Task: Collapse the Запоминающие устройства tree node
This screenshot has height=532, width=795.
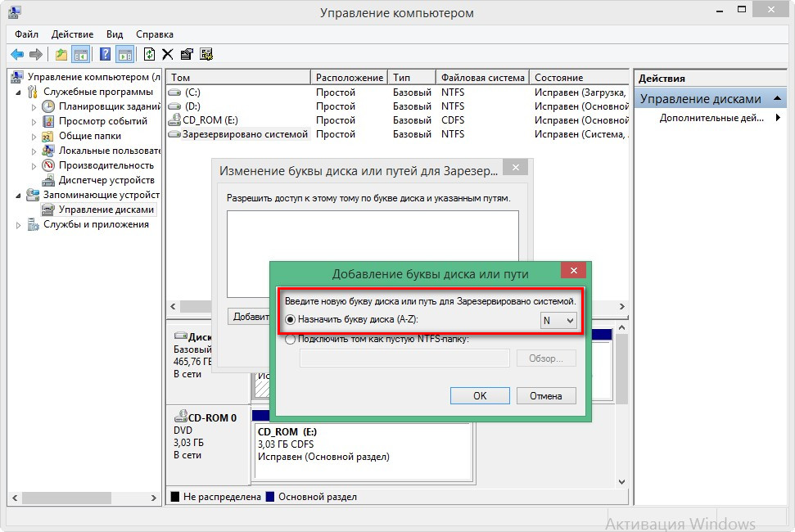Action: coord(19,196)
